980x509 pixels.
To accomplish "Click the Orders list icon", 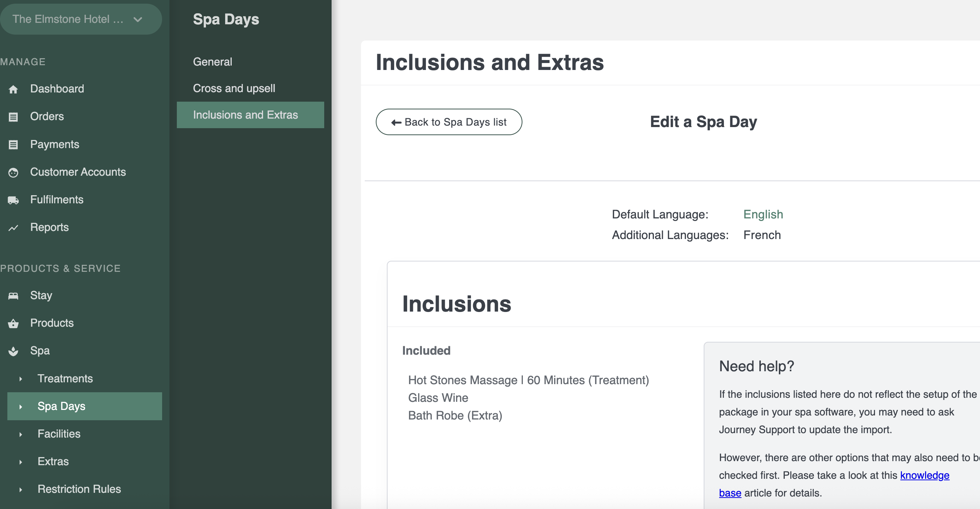I will (13, 117).
